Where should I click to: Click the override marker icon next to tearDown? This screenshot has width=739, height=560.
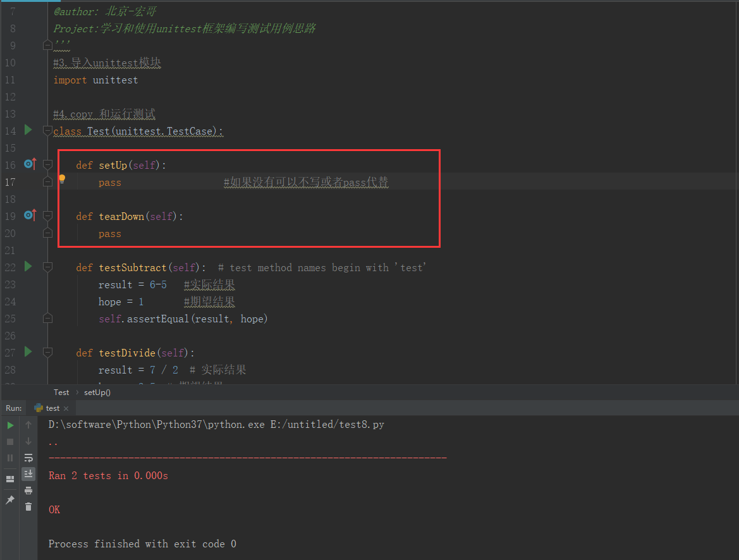tap(30, 216)
